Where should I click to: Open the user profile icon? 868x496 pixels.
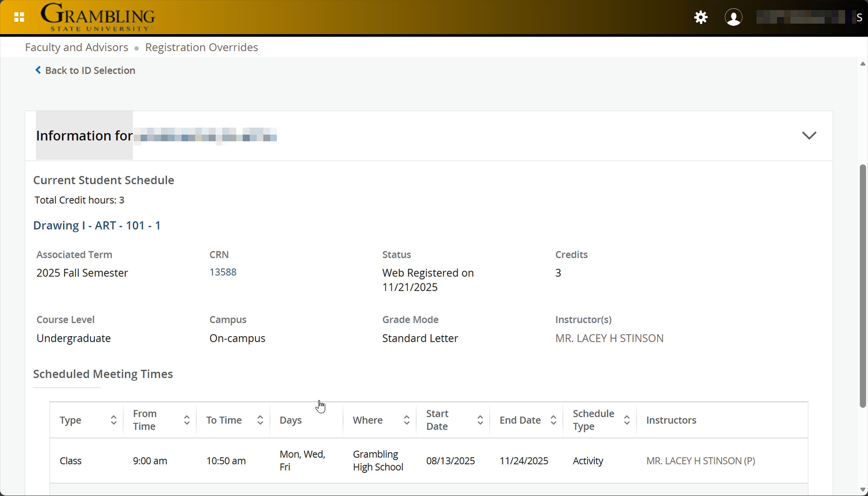pos(733,17)
